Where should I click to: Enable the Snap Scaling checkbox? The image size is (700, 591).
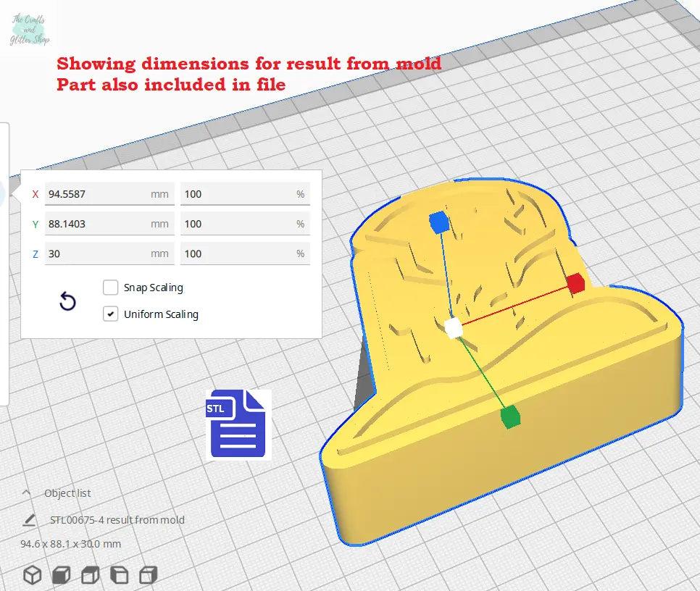point(110,288)
